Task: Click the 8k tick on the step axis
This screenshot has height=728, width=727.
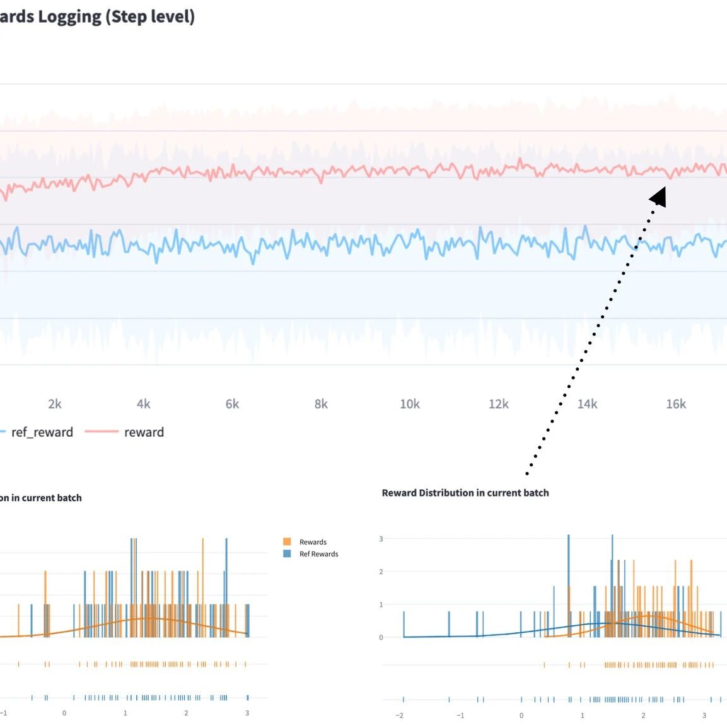Action: coord(321,404)
